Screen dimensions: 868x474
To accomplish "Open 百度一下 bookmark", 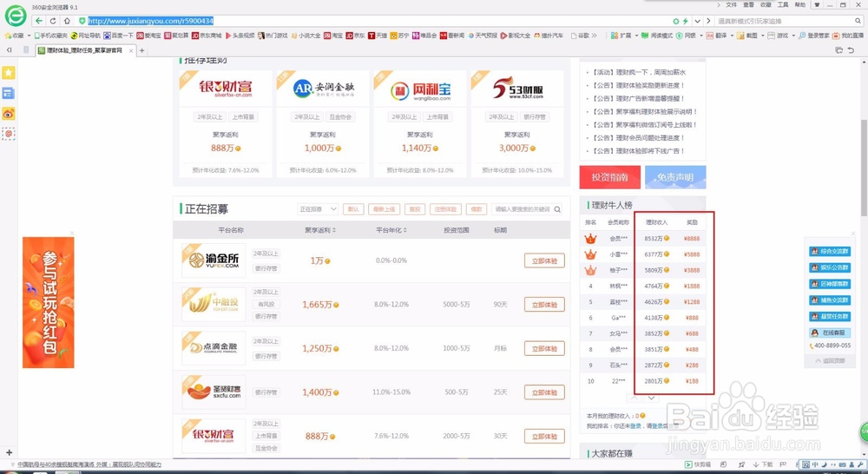I will pos(118,36).
